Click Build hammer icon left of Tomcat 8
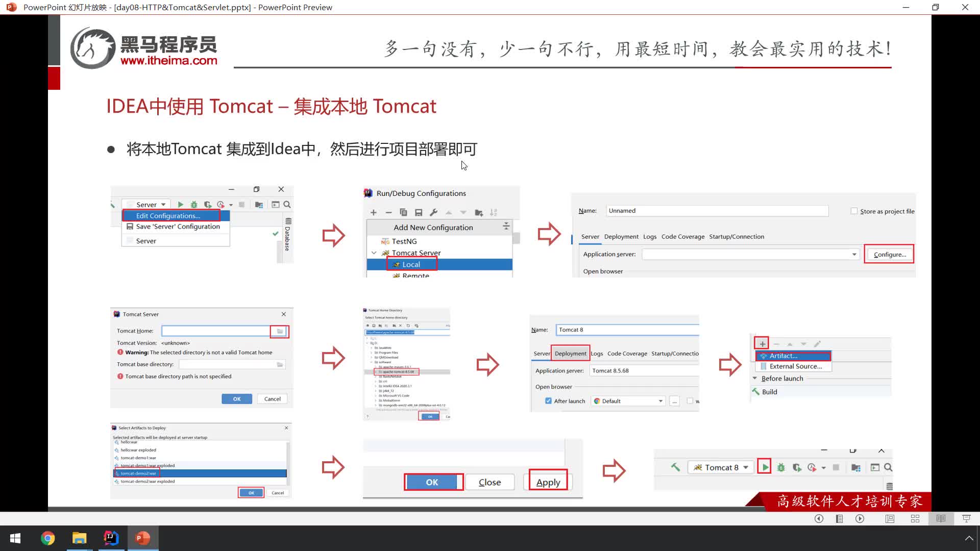 (675, 467)
